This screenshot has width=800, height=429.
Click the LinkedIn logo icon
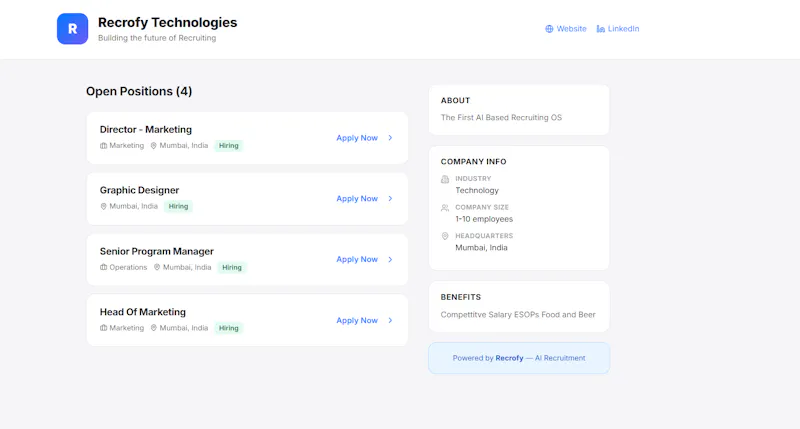601,29
